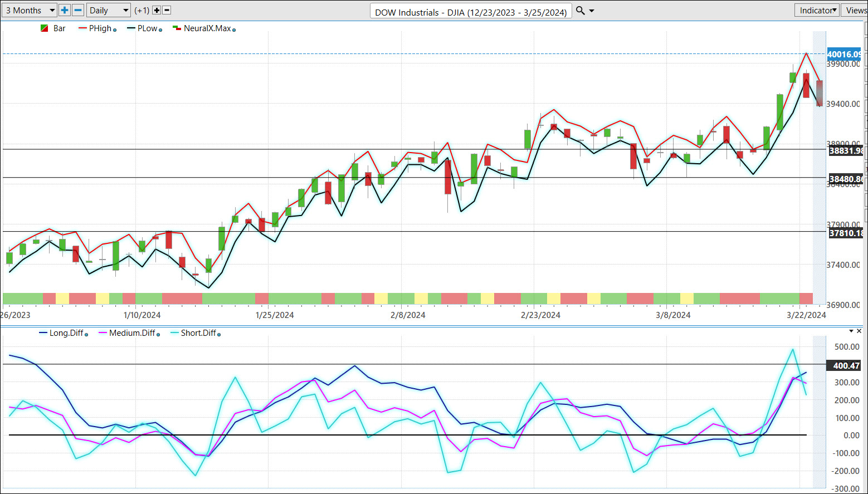Click the 0.00 indicator axis label
This screenshot has height=494, width=868.
(x=851, y=435)
